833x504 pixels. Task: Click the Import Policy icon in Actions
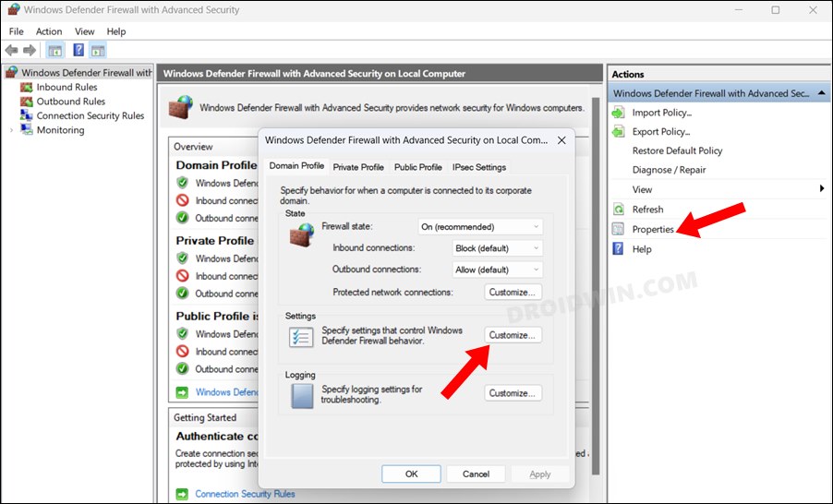(619, 113)
